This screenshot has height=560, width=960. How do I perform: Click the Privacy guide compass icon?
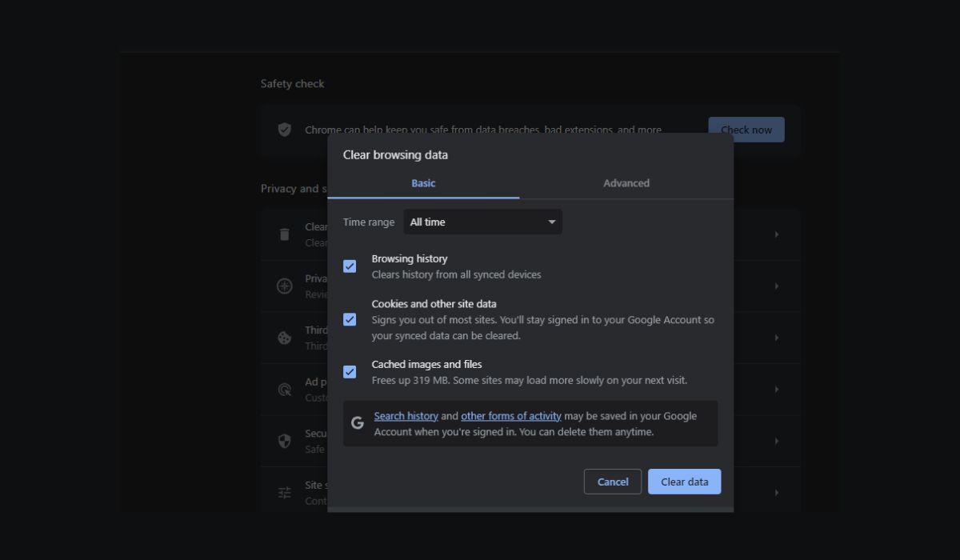284,286
